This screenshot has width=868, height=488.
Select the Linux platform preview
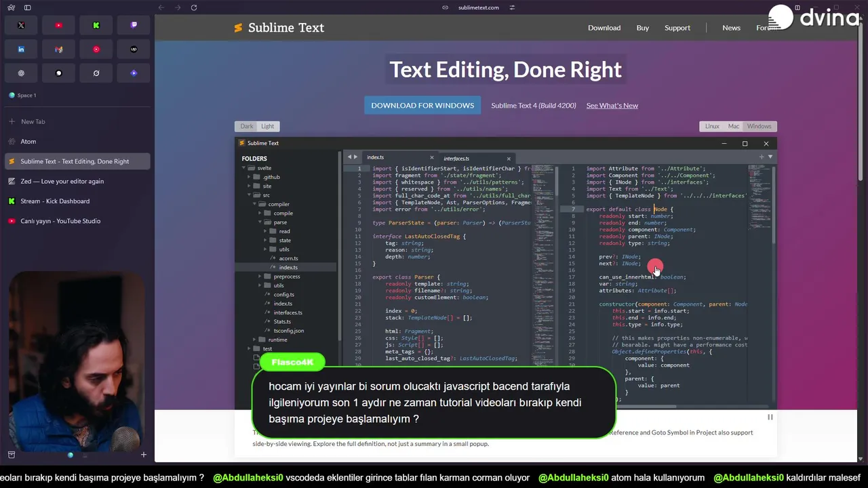[x=712, y=126]
